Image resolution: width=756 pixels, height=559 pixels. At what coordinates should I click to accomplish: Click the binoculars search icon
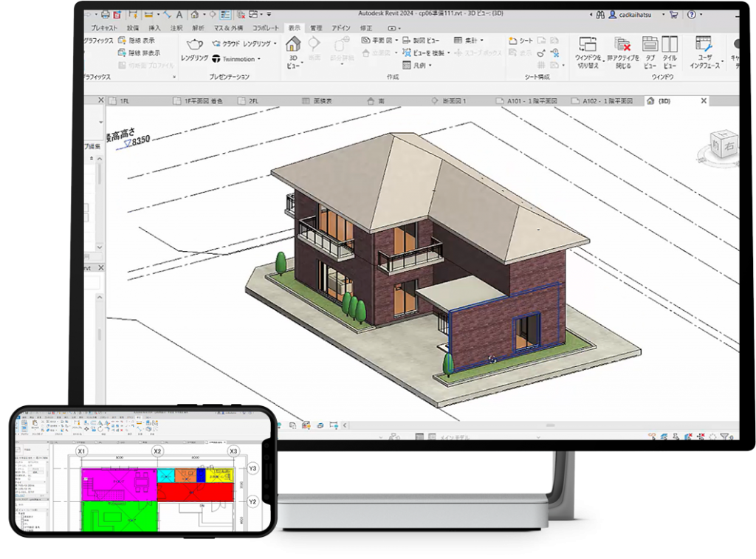(600, 15)
